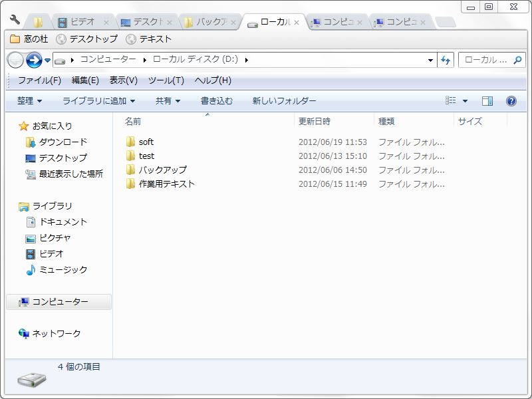The width and height of the screenshot is (532, 399).
Task: Open Help with the question mark icon
Action: point(511,101)
